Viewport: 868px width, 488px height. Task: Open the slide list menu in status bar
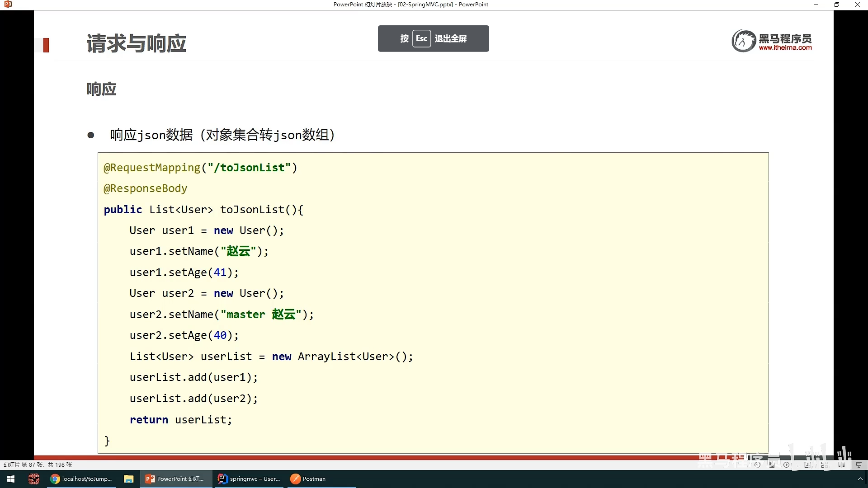click(x=772, y=465)
